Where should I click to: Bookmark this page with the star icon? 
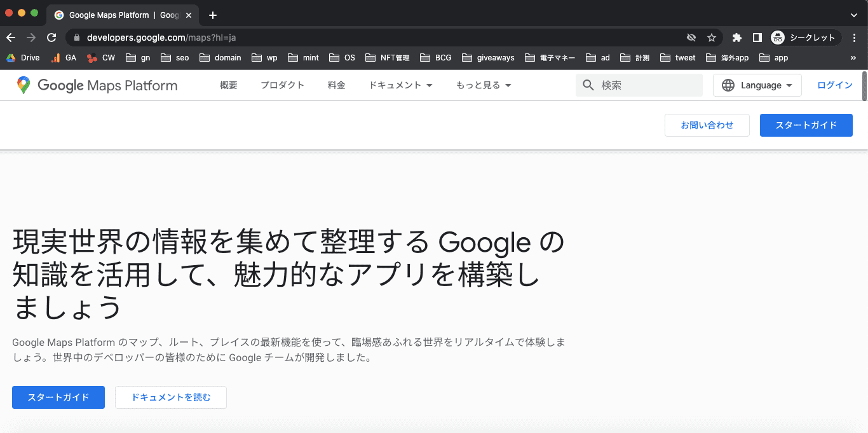712,38
